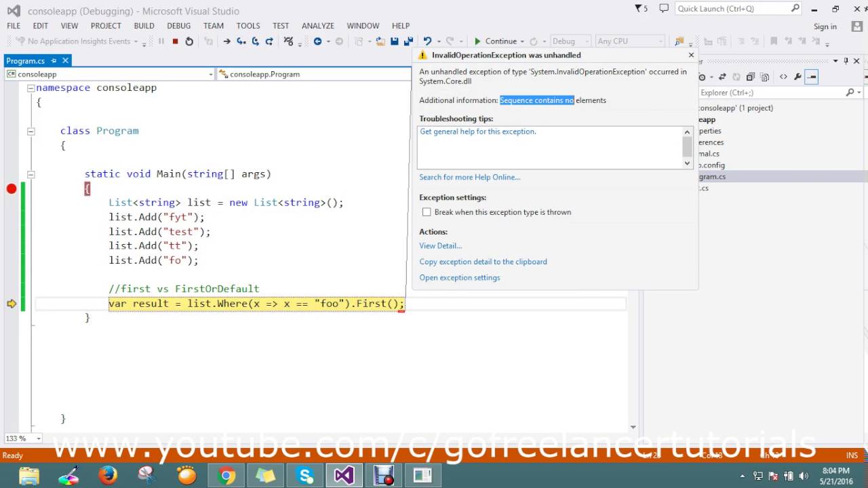The height and width of the screenshot is (488, 868).
Task: Click 'Copy exception detail to the clipboard'
Action: click(x=483, y=262)
